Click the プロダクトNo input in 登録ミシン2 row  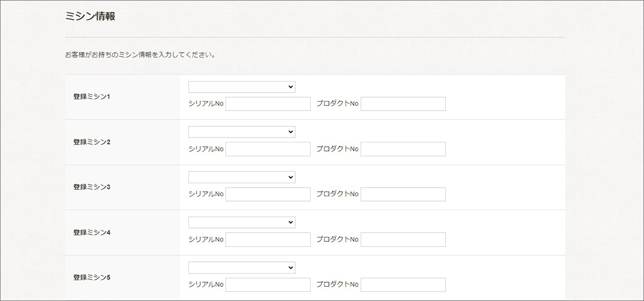tap(403, 149)
